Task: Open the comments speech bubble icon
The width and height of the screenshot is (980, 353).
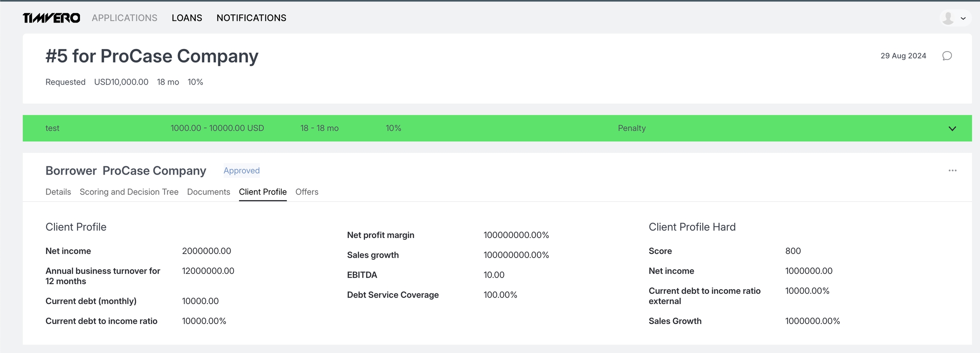Action: 947,56
